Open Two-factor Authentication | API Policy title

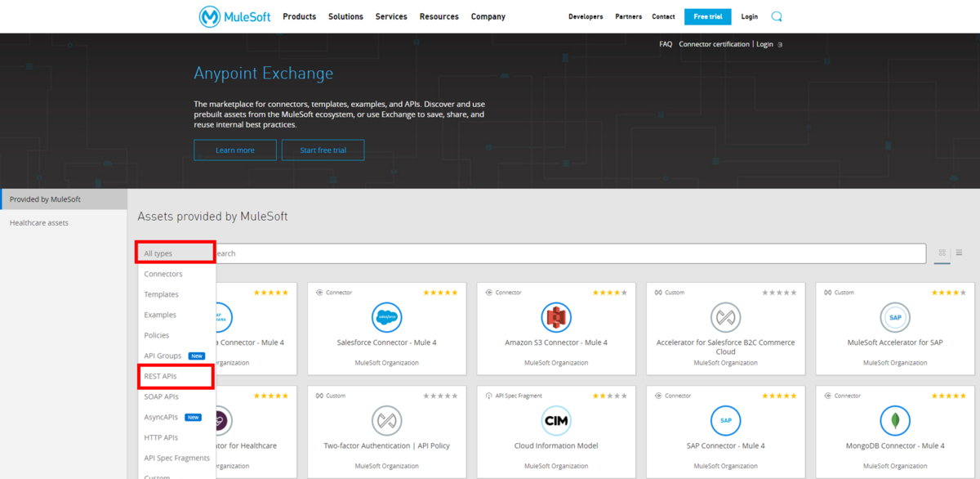pos(387,445)
